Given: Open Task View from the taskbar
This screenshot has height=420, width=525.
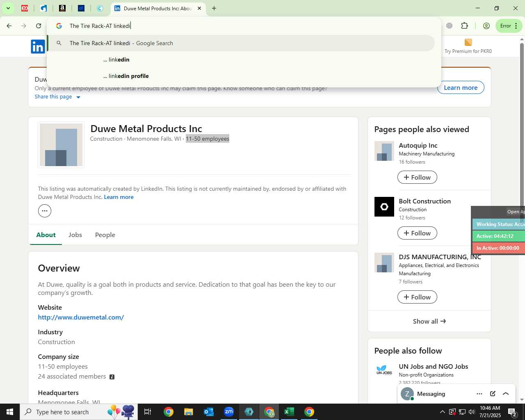Looking at the screenshot, I should pos(148,412).
